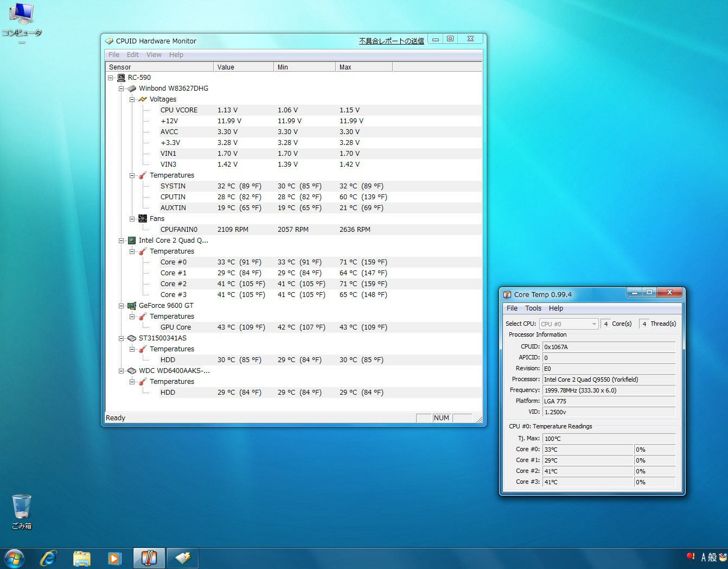Open the Select CPU dropdown in Core Temp
The height and width of the screenshot is (569, 728).
point(568,324)
